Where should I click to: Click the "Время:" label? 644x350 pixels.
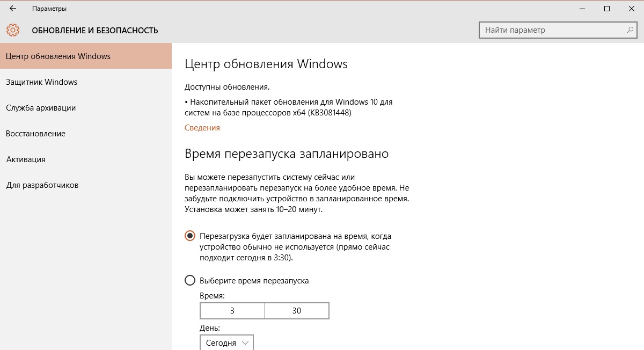[213, 296]
